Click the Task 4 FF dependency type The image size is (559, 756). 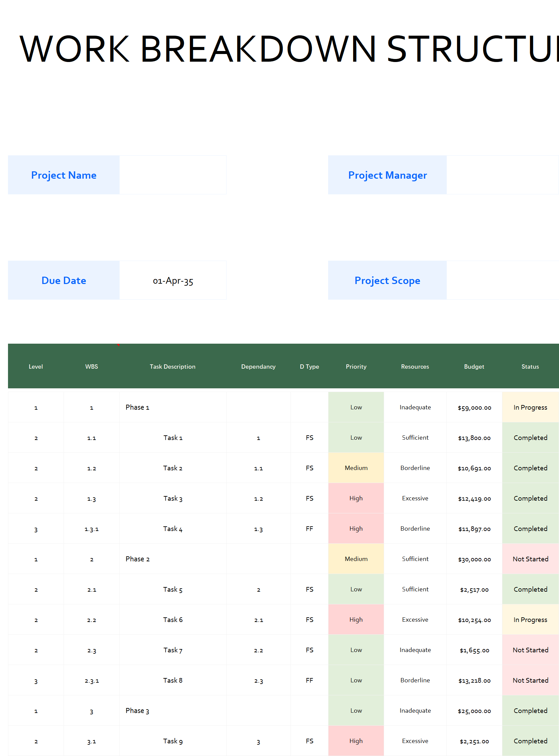309,528
